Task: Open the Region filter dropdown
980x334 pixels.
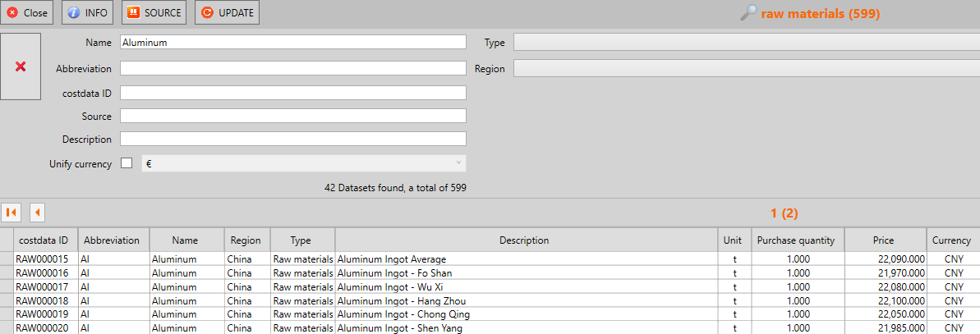Action: 746,68
